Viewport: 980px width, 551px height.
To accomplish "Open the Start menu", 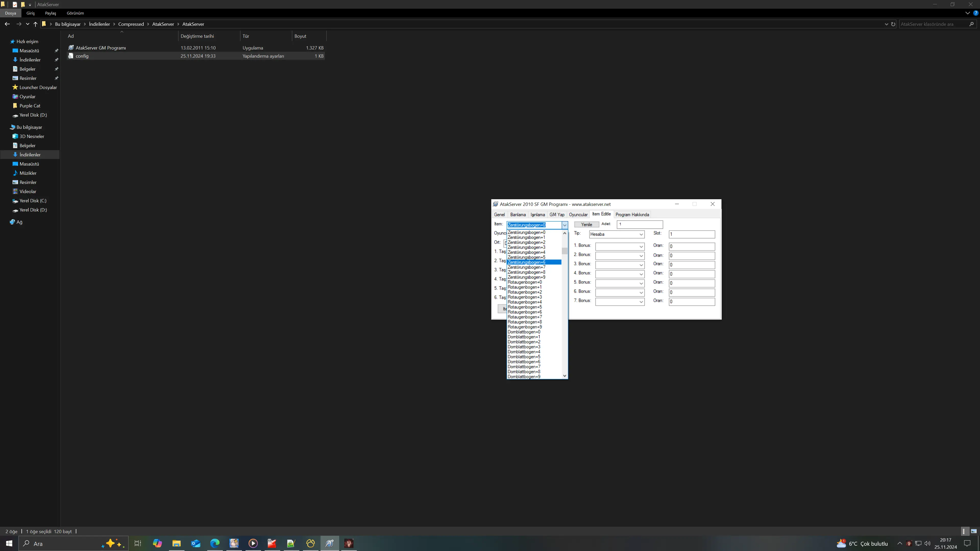I will (9, 543).
